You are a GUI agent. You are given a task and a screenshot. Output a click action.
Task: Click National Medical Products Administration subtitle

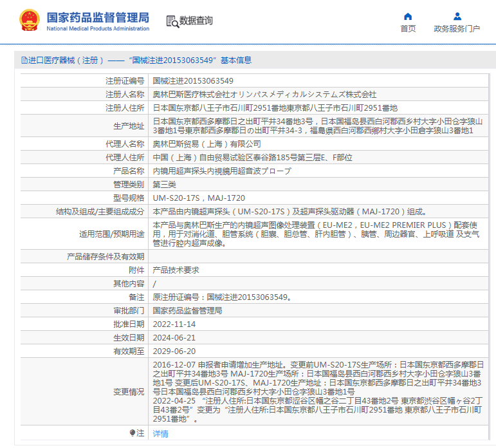click(98, 28)
